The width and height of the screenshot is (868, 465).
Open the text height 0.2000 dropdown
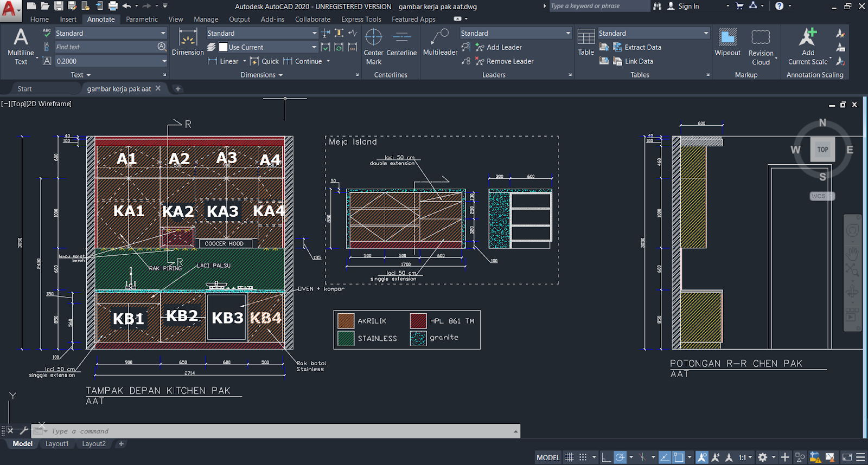tap(111, 61)
